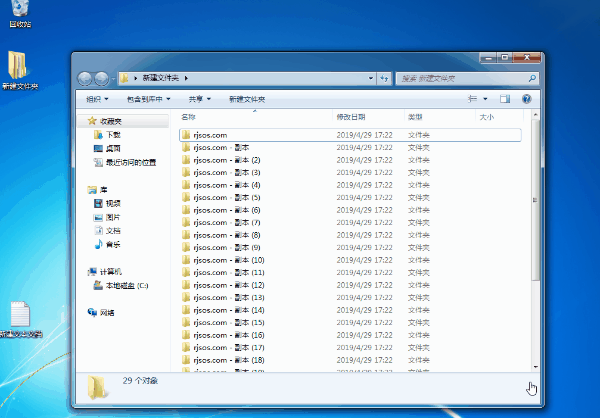The width and height of the screenshot is (600, 418).
Task: Select the rjsos.com folder
Action: 350,135
